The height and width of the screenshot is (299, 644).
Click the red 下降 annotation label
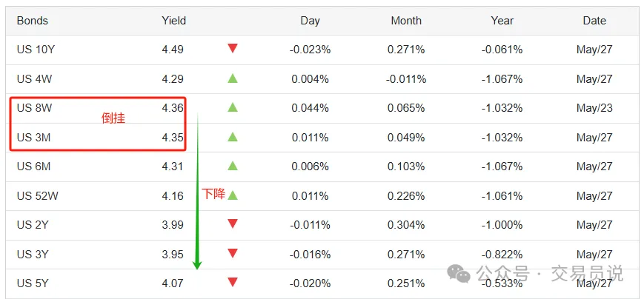tap(213, 194)
